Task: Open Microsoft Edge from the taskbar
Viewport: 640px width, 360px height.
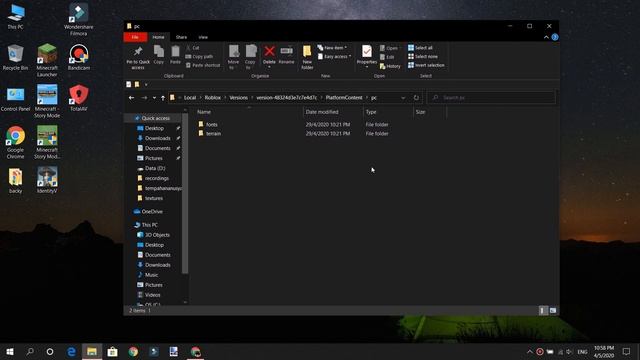Action: point(71,351)
